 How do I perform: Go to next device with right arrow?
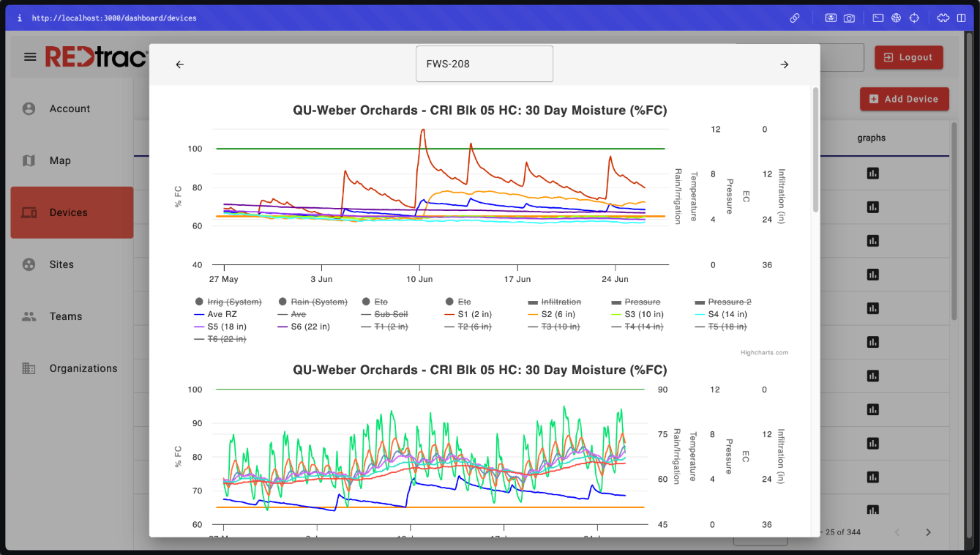coord(785,64)
